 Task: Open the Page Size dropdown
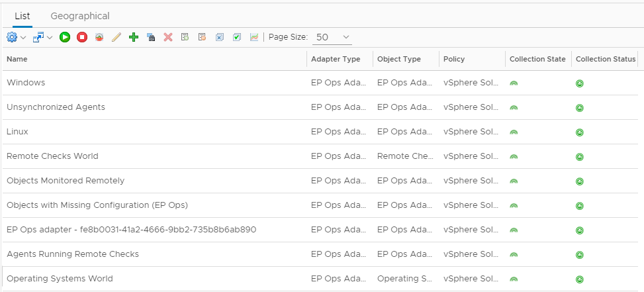pos(332,38)
